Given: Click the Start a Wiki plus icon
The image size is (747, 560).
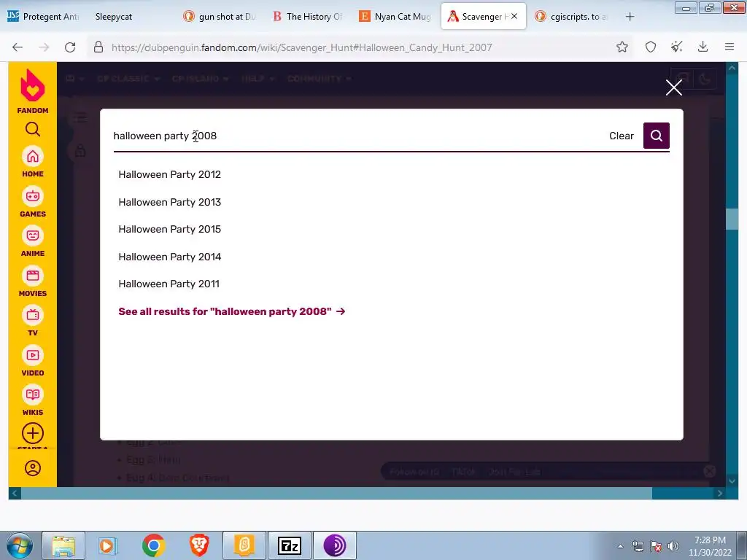Looking at the screenshot, I should [x=32, y=433].
